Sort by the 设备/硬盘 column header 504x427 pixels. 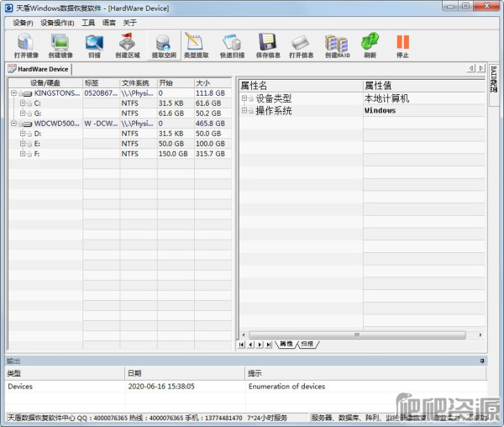point(45,83)
